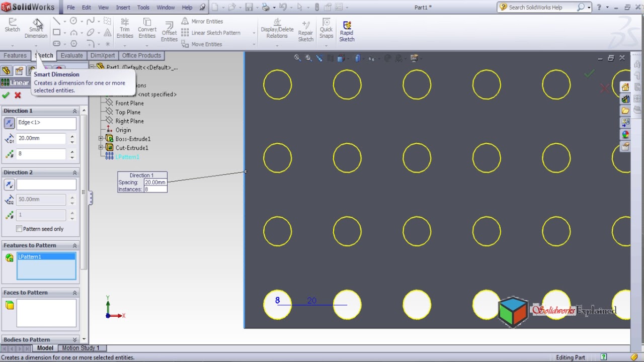Click the Offset Entities tool
Screen dimensions: 644x362
pos(169,31)
